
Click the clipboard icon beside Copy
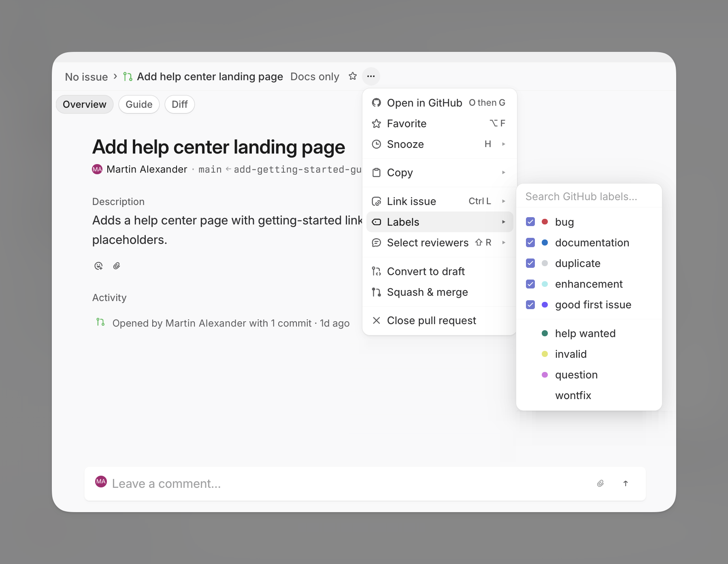[377, 173]
